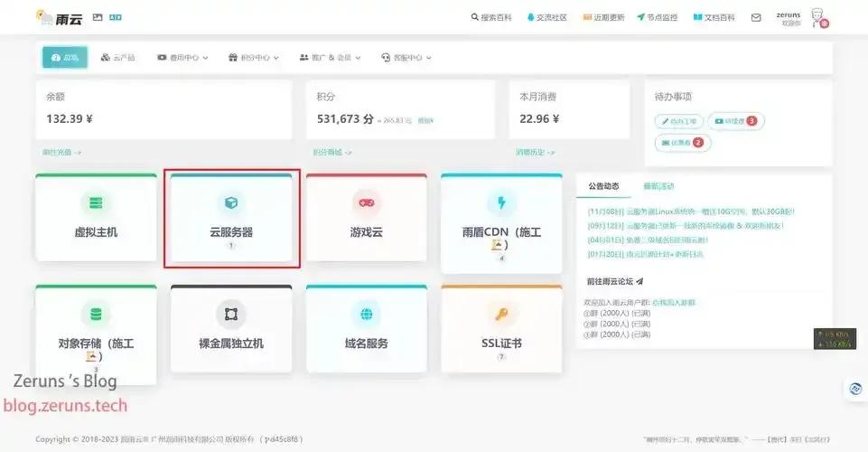Open the 雨盾CDN lightning icon card
Image resolution: width=868 pixels, height=452 pixels.
[x=501, y=202]
